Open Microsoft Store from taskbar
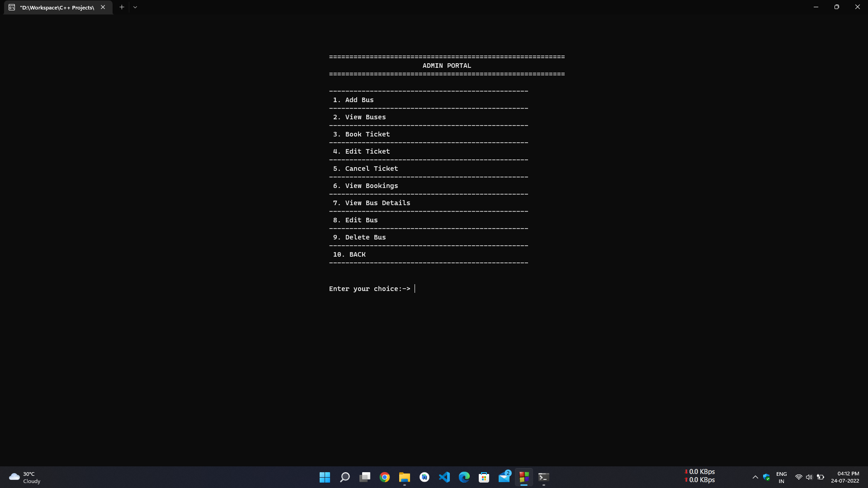The width and height of the screenshot is (868, 488). pyautogui.click(x=484, y=477)
